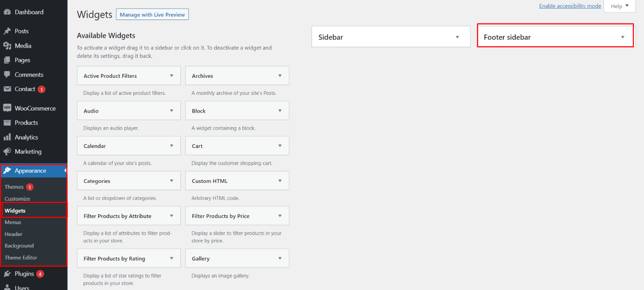Select Theme Editor in Appearance submenu

(x=21, y=257)
